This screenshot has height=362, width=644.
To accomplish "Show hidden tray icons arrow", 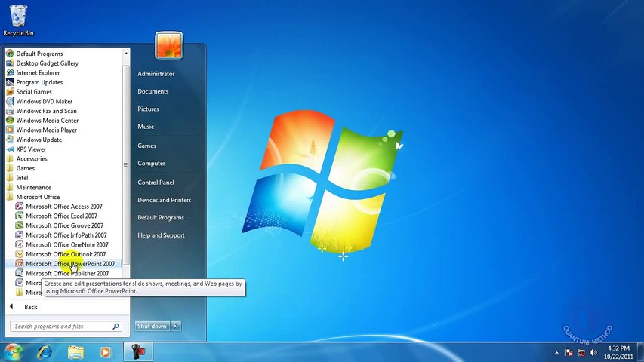I will [556, 352].
